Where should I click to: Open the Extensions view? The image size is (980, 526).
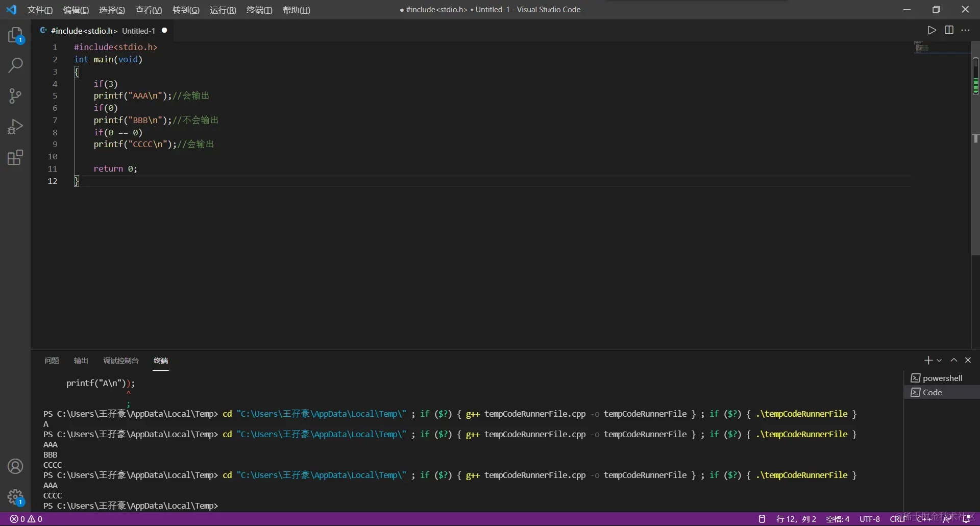click(15, 157)
